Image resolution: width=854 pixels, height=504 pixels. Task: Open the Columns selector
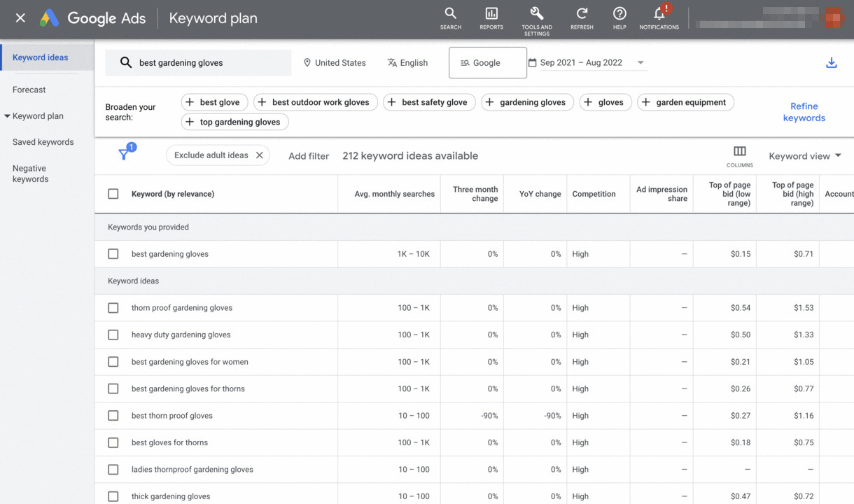coord(740,156)
